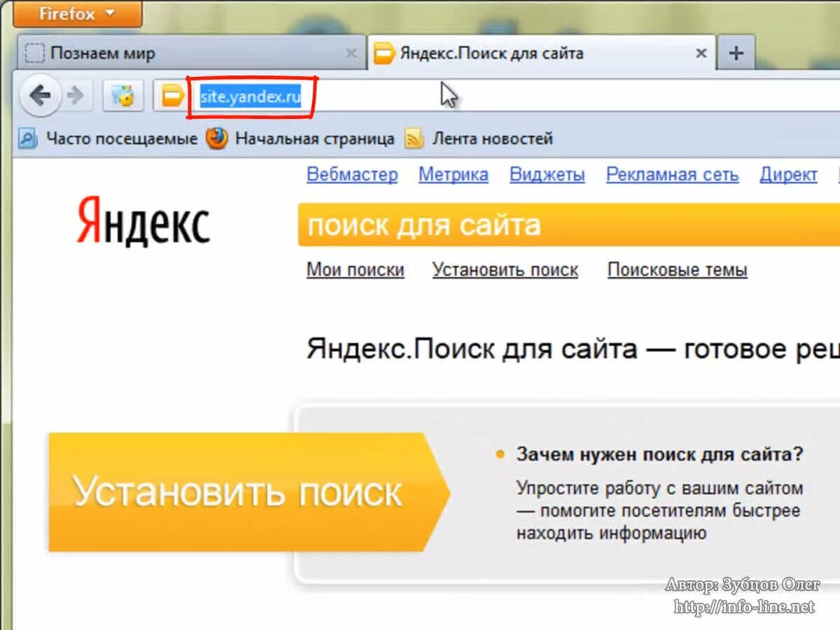Click the big orange Установить поиск button

[x=248, y=492]
